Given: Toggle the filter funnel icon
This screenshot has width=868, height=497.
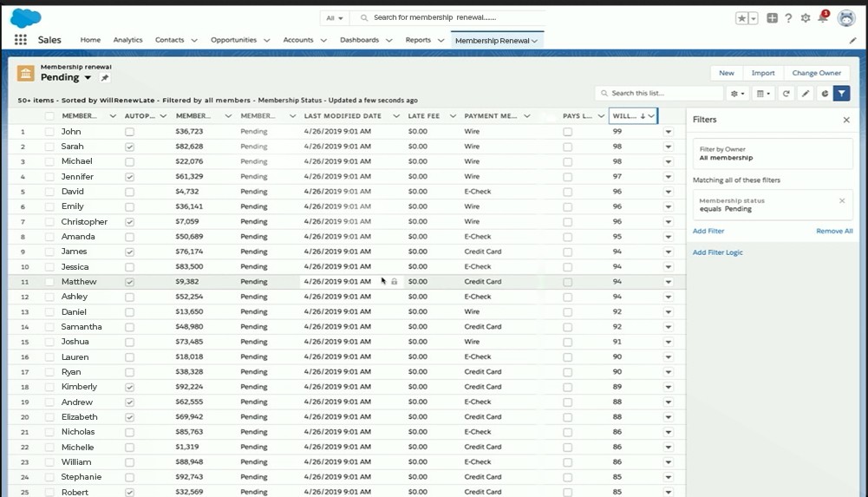Looking at the screenshot, I should 841,94.
